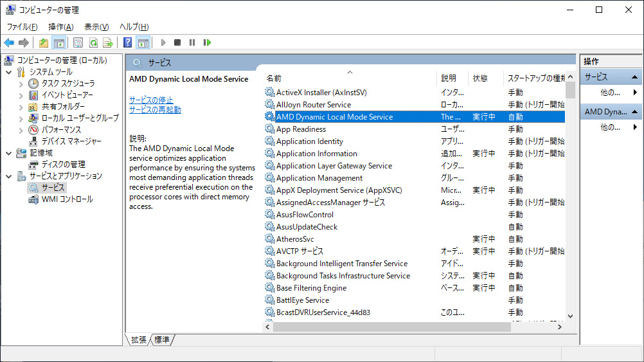Switch to the 標準 tab
Image resolution: width=644 pixels, height=362 pixels.
(162, 339)
